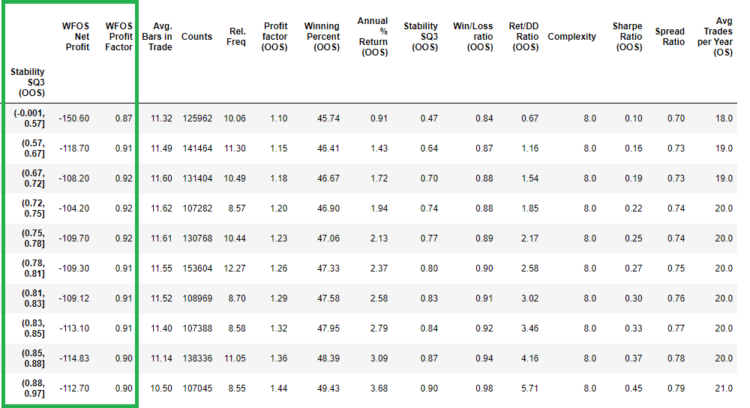Click Rel. Freq value 11.30
Screen dimensions: 750x408
pyautogui.click(x=235, y=148)
